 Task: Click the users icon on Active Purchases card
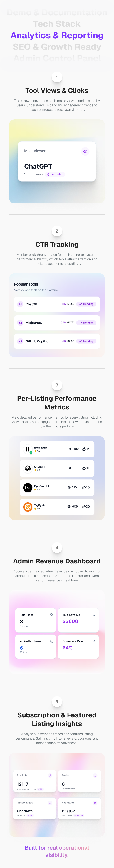tap(51, 641)
